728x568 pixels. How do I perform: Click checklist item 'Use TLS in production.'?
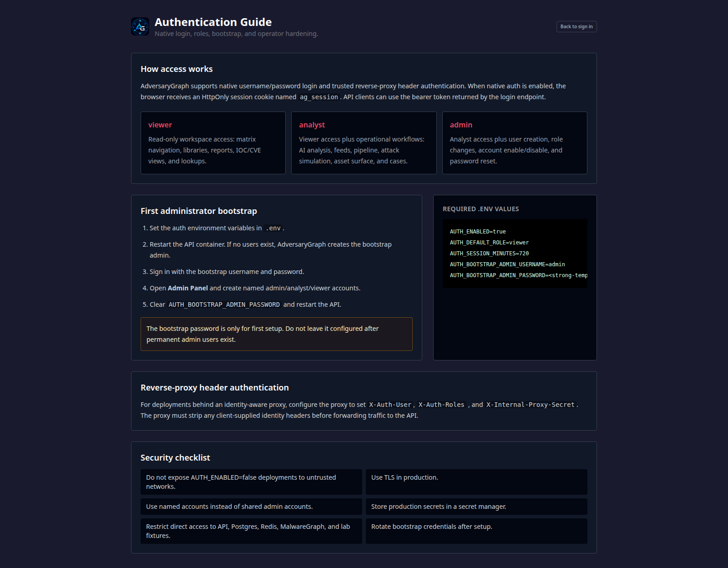tap(476, 482)
